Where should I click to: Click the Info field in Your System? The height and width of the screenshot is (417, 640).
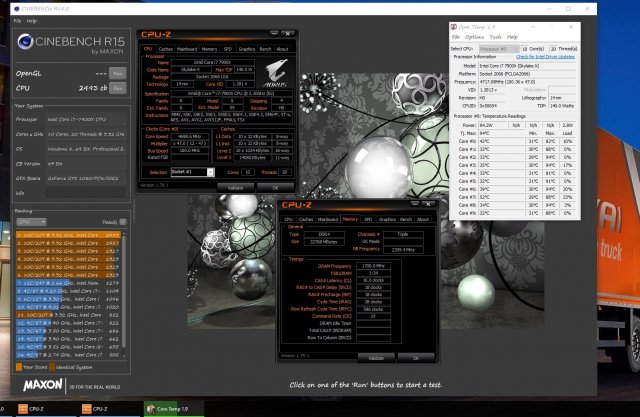tap(86, 193)
